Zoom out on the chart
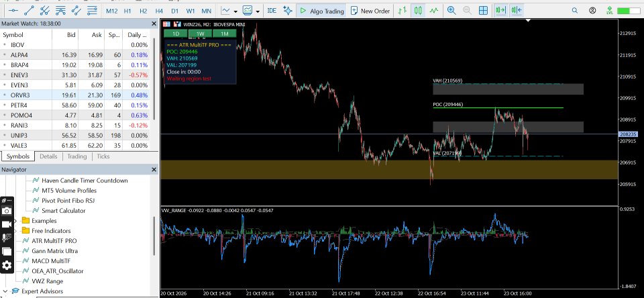Viewport: 644px width, 298px height. tap(467, 11)
